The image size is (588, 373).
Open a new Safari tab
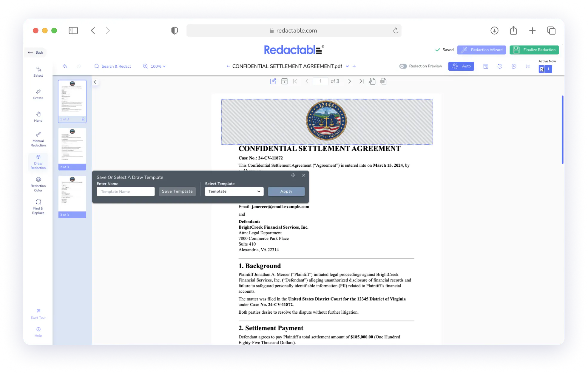click(532, 30)
